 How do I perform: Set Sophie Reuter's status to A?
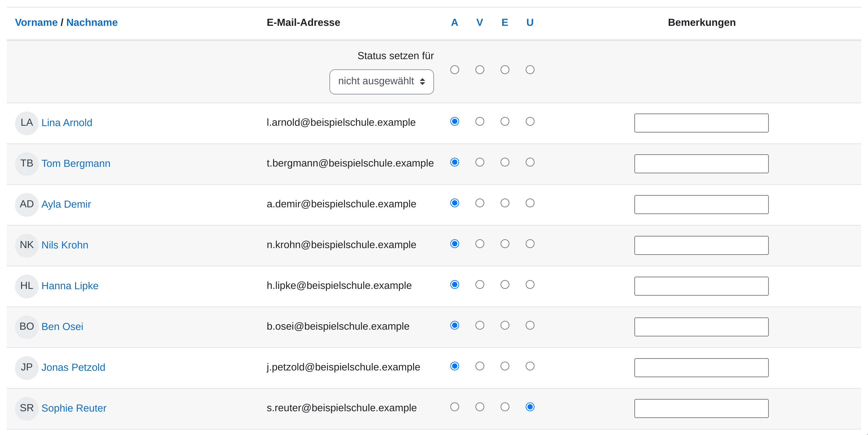454,407
